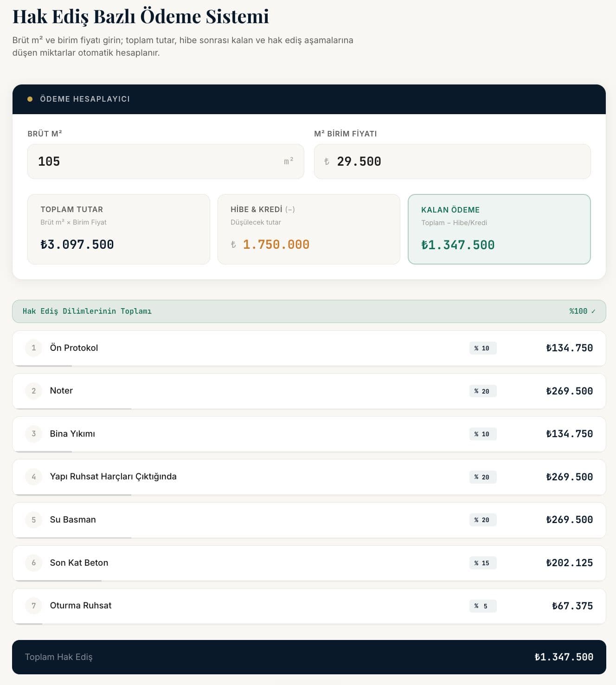Click the % 5 badge in Oturma Ruhsat row
The width and height of the screenshot is (616, 685).
(x=483, y=606)
